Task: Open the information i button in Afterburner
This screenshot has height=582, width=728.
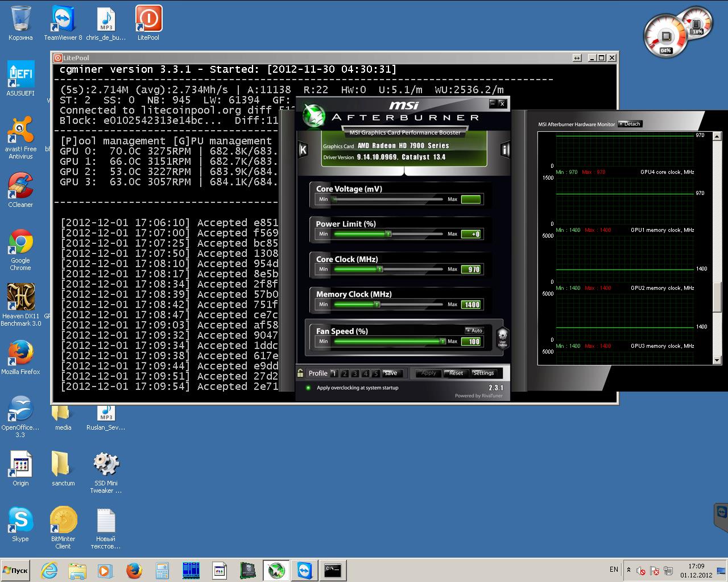Action: (505, 149)
